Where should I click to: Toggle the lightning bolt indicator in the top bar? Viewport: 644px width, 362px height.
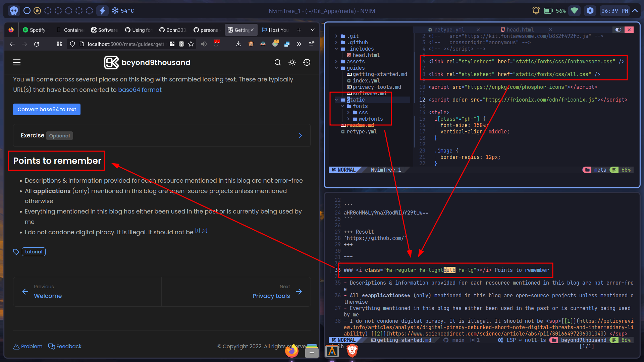tap(102, 10)
